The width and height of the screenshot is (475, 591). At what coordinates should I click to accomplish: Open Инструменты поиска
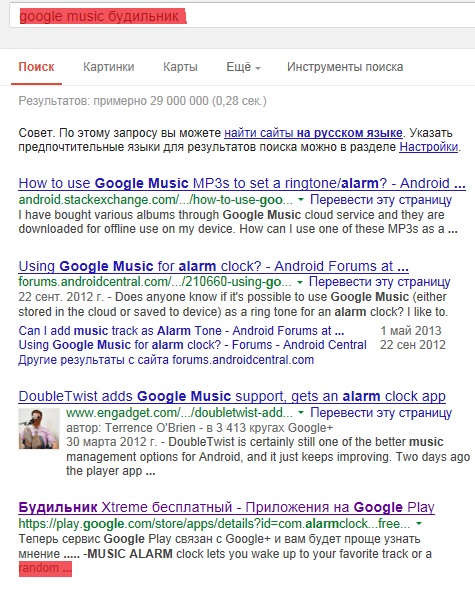tap(345, 67)
